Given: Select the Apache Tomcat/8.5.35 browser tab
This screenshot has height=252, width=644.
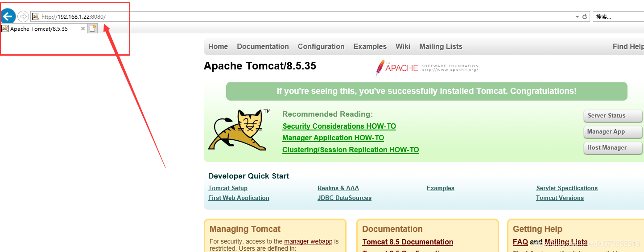Looking at the screenshot, I should coord(43,28).
